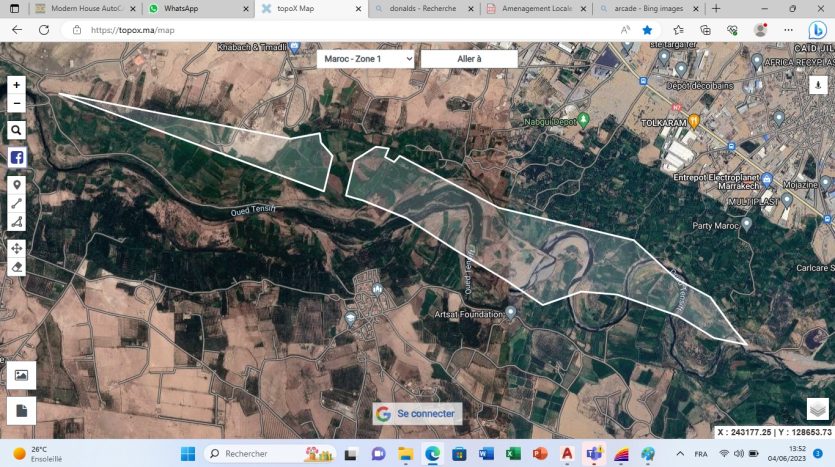Select the topoX Map tab
The image size is (835, 467).
pyautogui.click(x=312, y=9)
